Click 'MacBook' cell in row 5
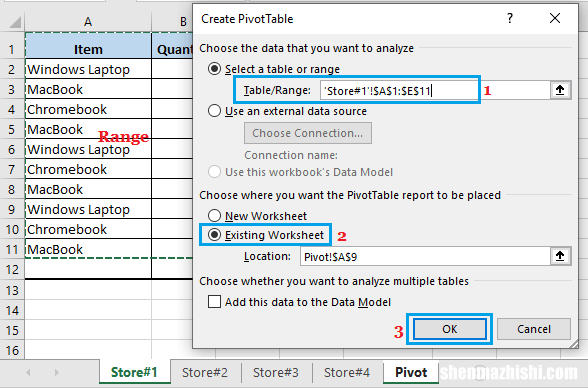This screenshot has width=588, height=388. coord(88,129)
